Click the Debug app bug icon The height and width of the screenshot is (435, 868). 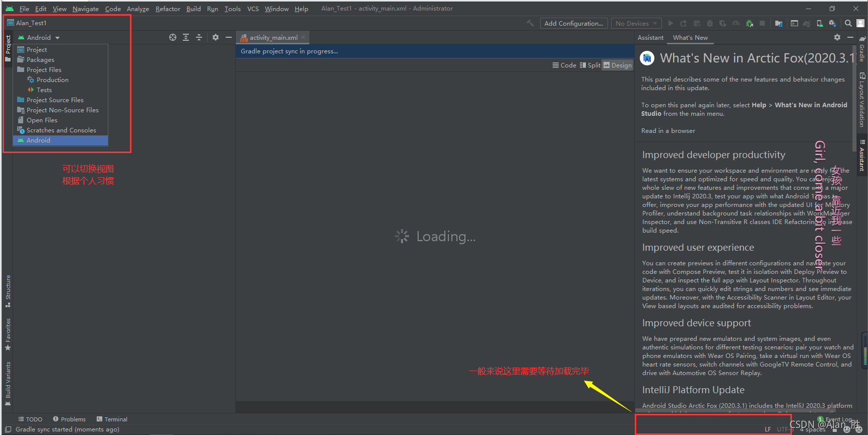[710, 23]
